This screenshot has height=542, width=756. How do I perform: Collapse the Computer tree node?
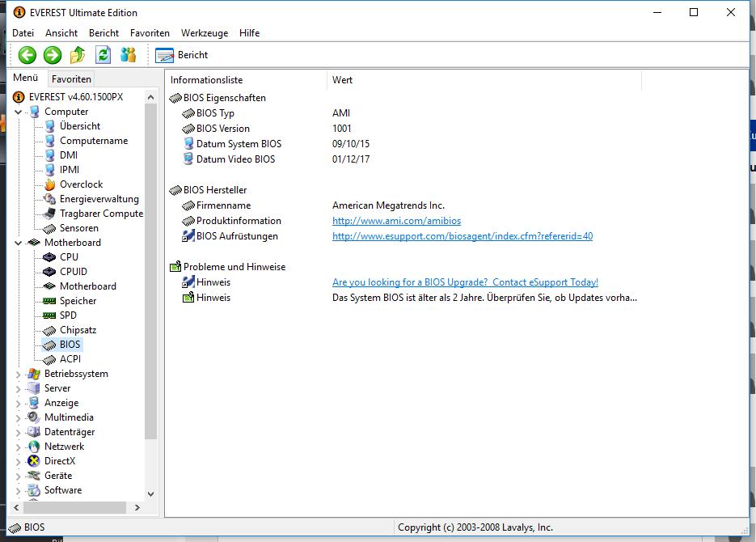(19, 112)
